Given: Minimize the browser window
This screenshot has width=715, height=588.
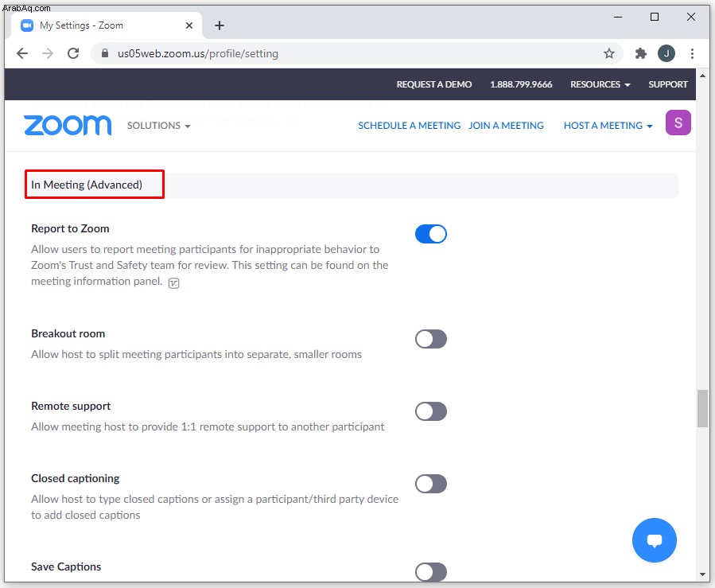Looking at the screenshot, I should (x=618, y=17).
